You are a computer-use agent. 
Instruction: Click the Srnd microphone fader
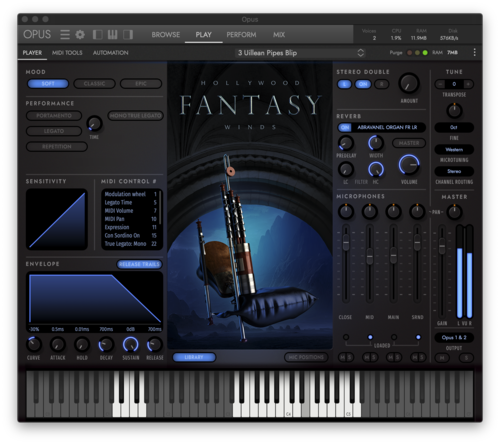pyautogui.click(x=417, y=243)
